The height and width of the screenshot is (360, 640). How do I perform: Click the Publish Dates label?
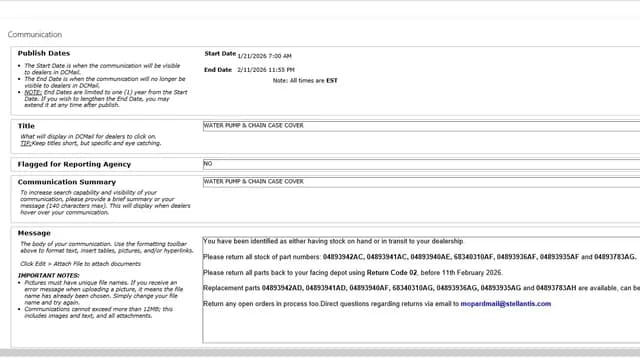click(x=44, y=53)
